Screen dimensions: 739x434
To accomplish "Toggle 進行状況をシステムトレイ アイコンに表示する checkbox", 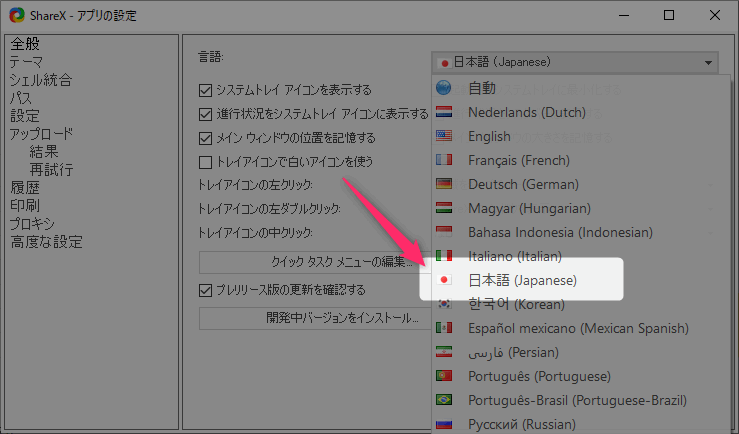I will tap(205, 114).
